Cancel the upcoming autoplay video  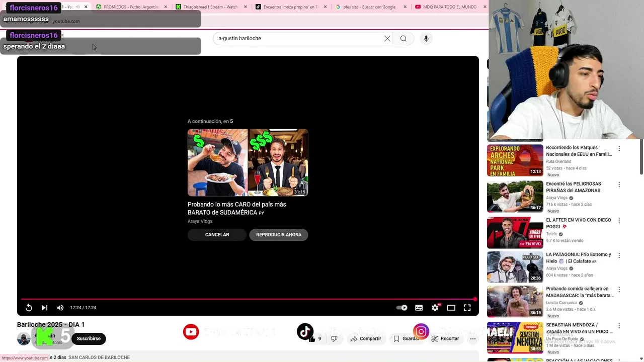(217, 235)
